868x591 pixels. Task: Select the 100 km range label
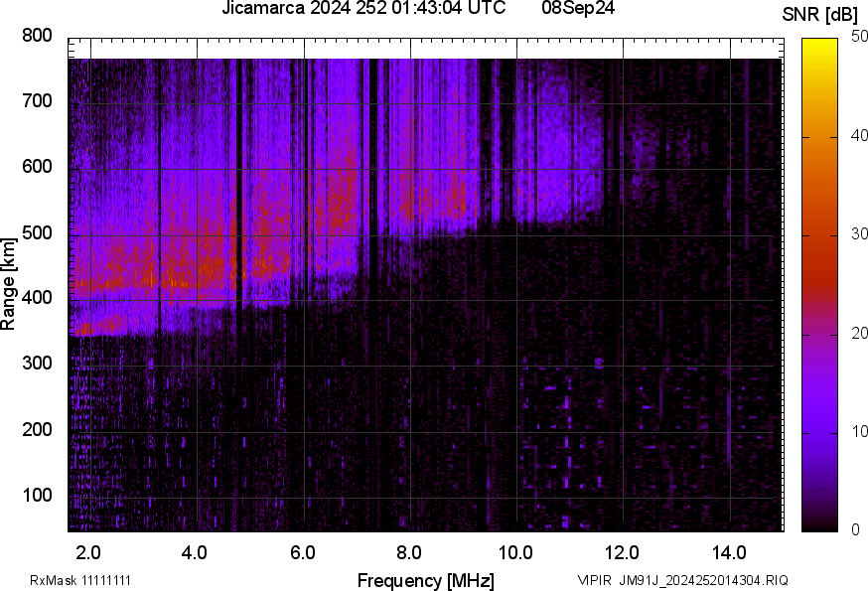pos(35,492)
